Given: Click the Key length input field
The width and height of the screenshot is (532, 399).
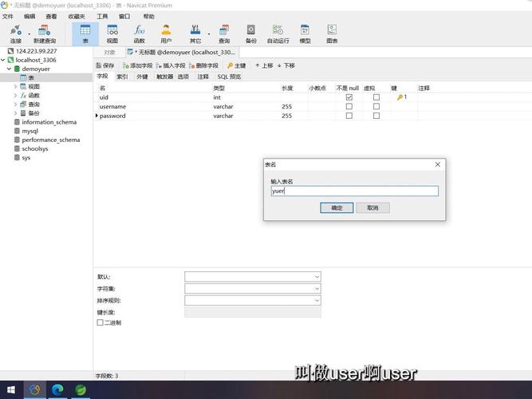Looking at the screenshot, I should point(253,312).
